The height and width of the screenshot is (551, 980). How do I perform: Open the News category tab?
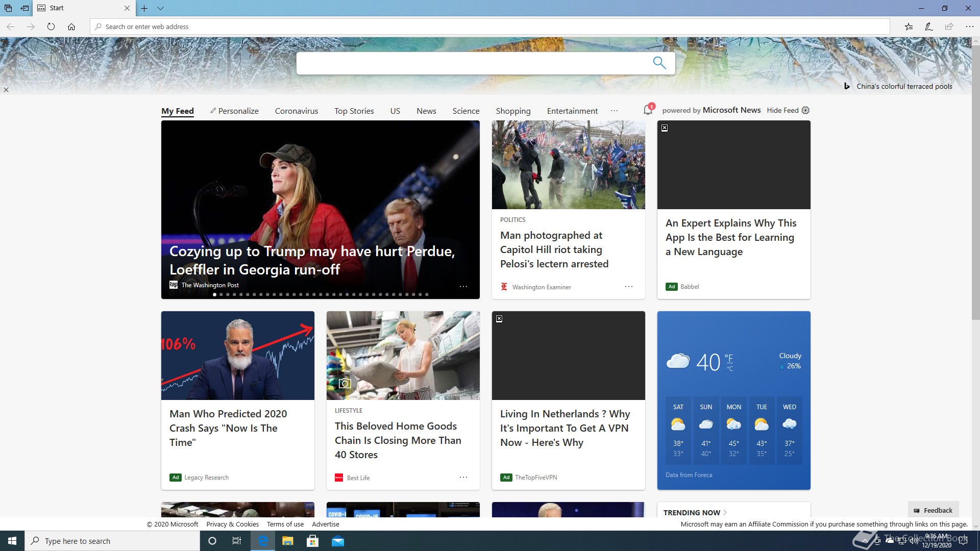pos(426,111)
